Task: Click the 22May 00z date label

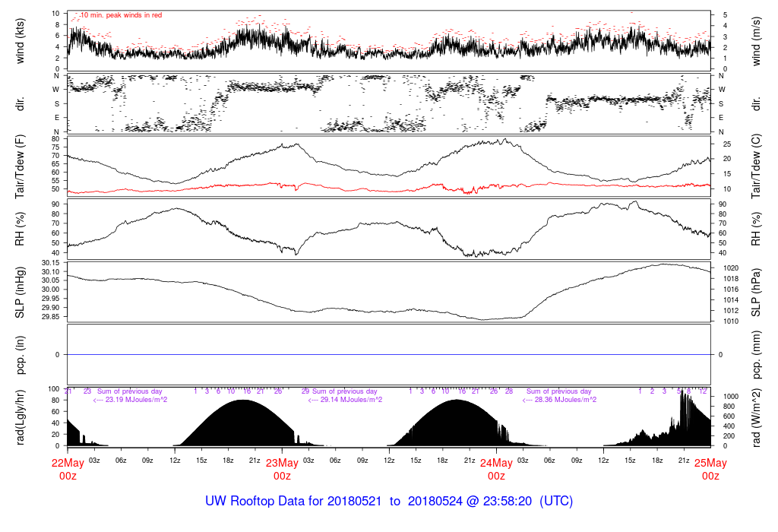Action: click(x=68, y=468)
